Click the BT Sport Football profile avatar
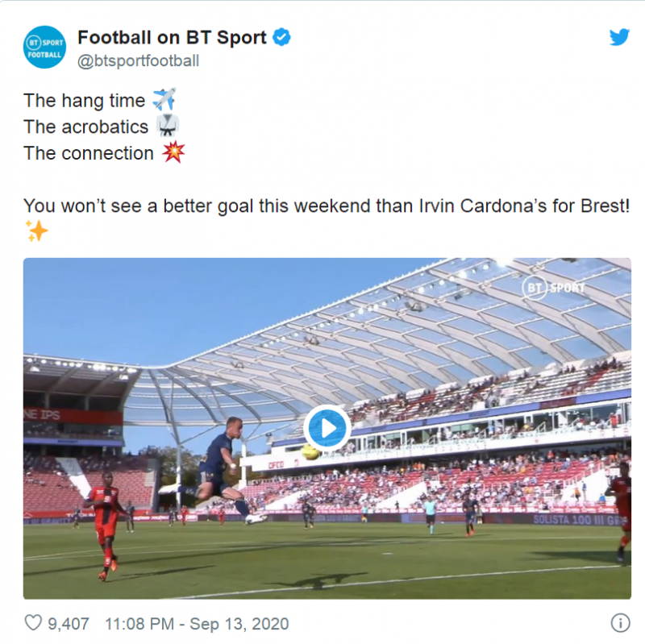 pos(44,48)
